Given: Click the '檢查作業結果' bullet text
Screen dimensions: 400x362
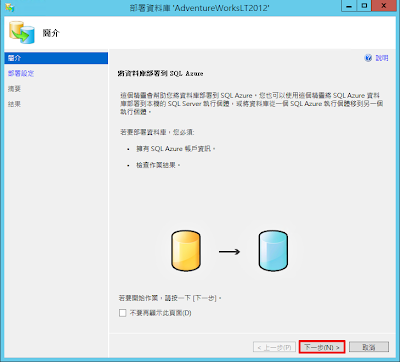Looking at the screenshot, I should click(158, 165).
